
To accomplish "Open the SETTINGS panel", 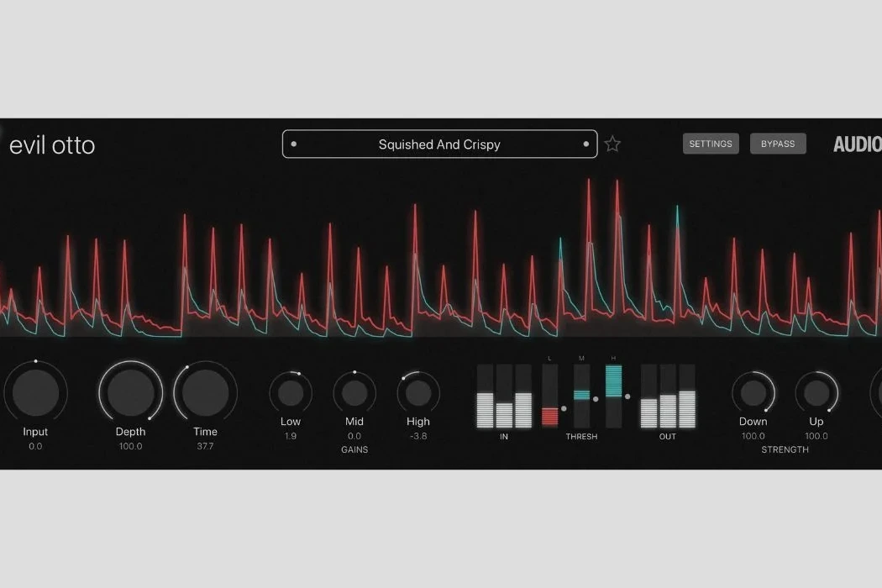I will click(711, 144).
